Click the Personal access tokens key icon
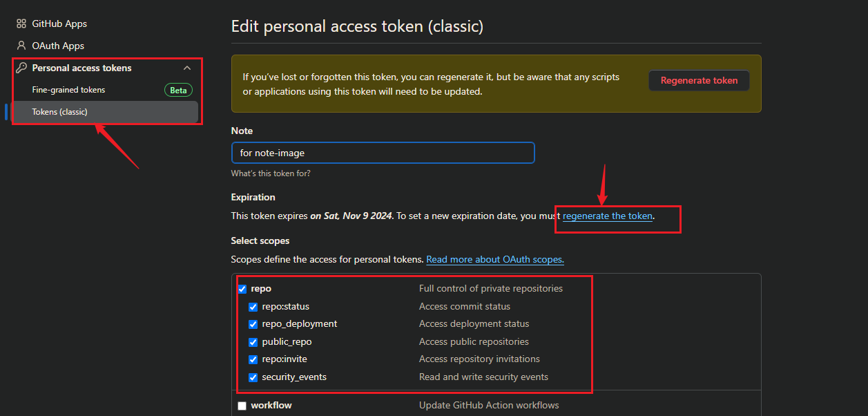Screen dimensions: 868x416 coord(21,68)
